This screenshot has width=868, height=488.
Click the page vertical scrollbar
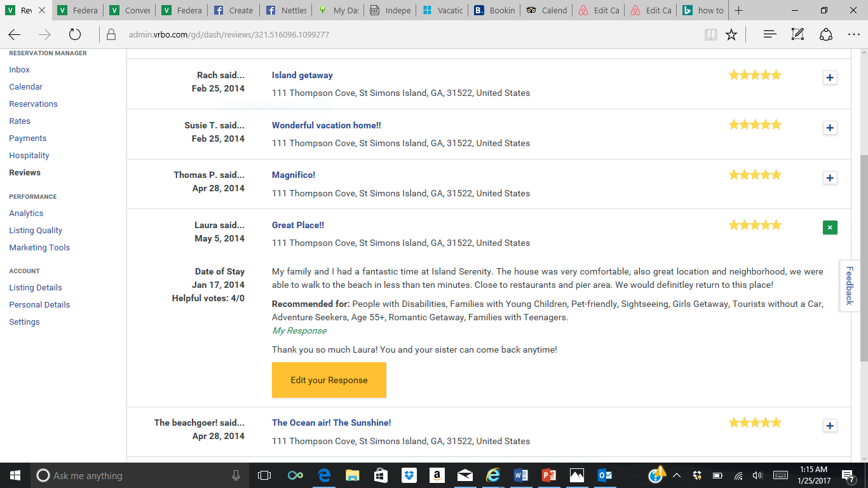coord(863,254)
